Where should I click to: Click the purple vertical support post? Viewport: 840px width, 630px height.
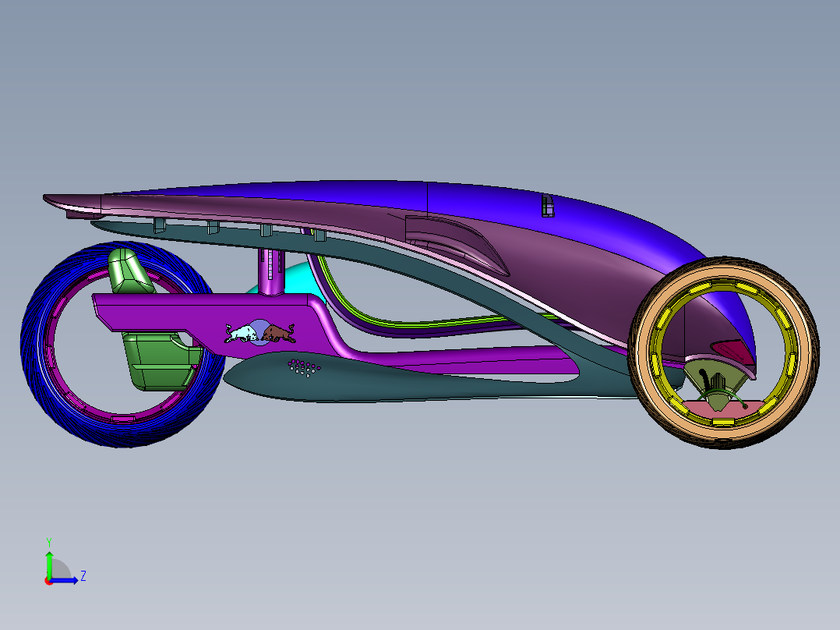click(x=271, y=271)
